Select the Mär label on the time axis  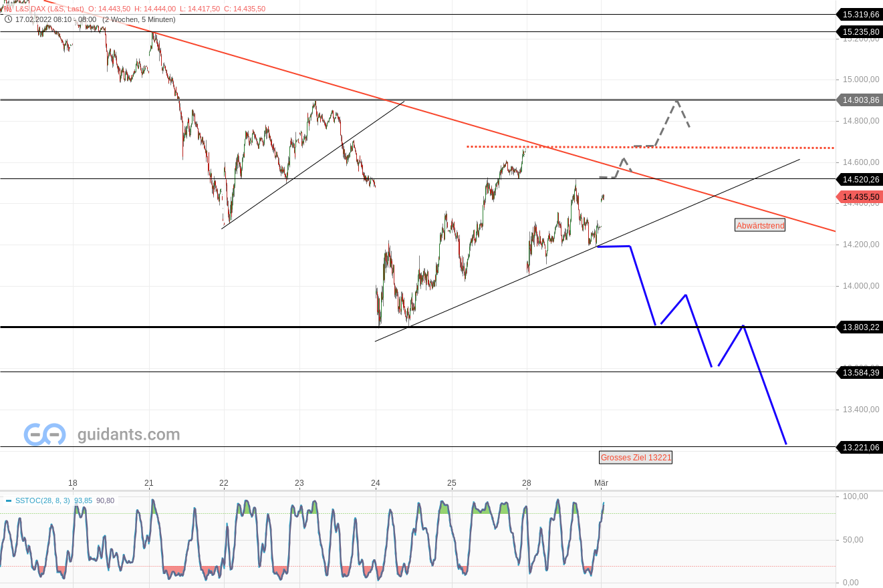tap(600, 482)
